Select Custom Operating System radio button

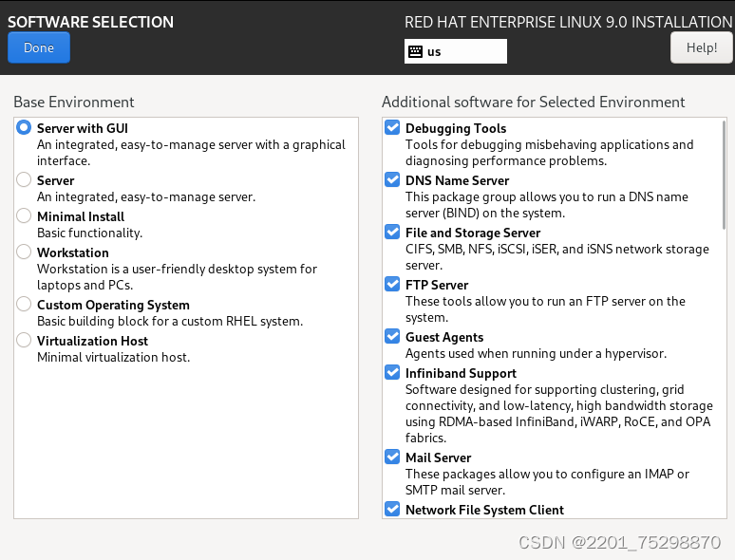tap(24, 305)
